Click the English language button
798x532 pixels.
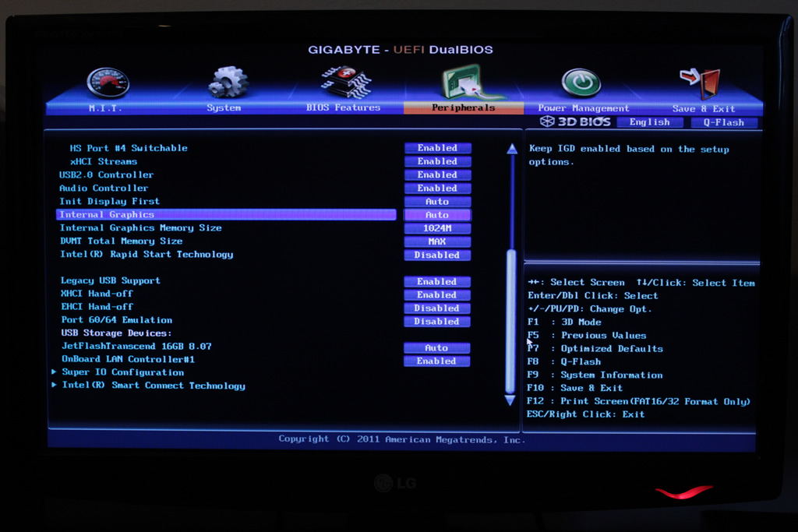[650, 122]
